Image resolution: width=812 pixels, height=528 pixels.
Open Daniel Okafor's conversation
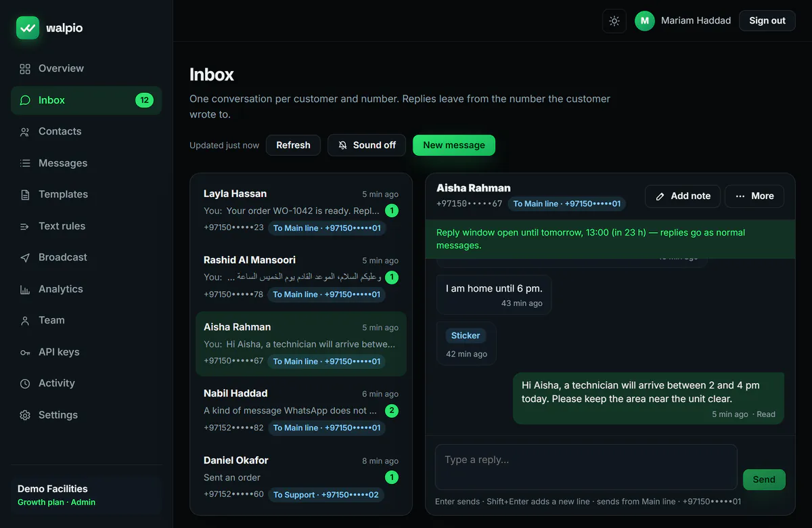[301, 477]
